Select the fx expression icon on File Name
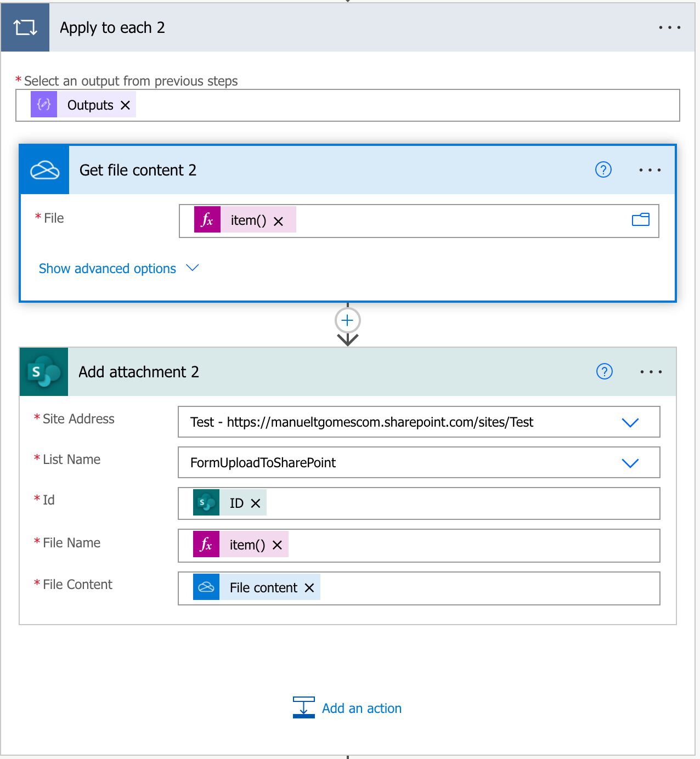This screenshot has width=700, height=759. (x=206, y=545)
